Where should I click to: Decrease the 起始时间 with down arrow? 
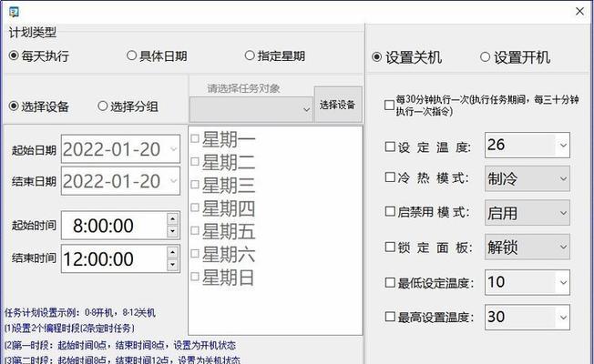[x=173, y=231]
